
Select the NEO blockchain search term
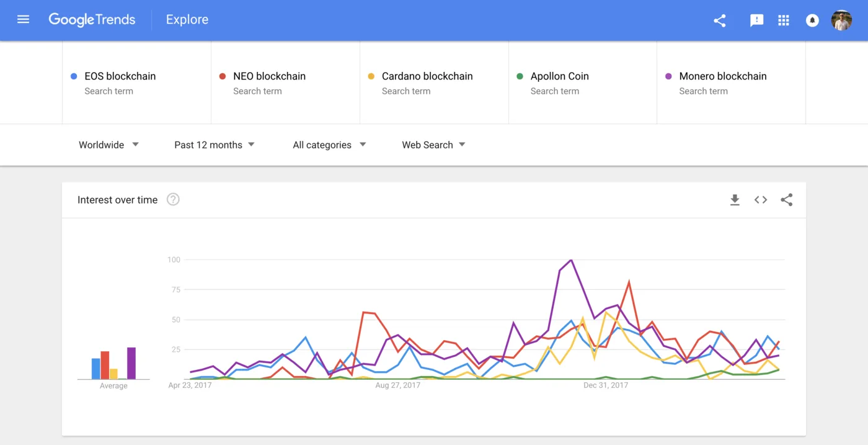[x=285, y=83]
